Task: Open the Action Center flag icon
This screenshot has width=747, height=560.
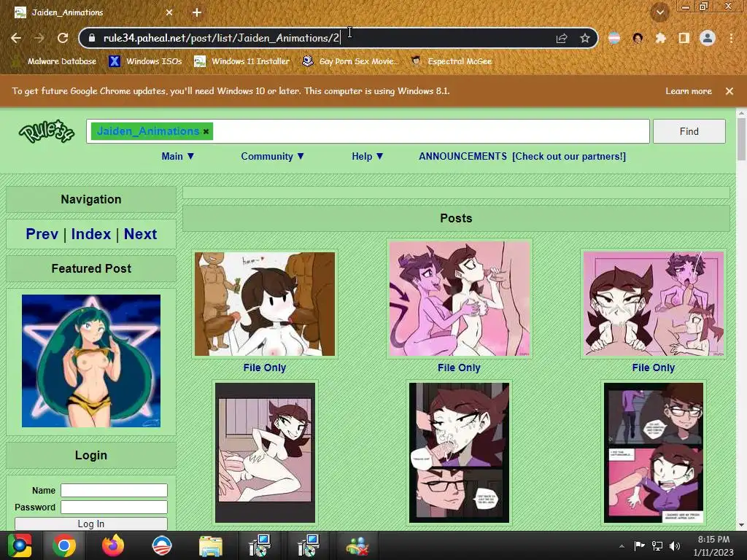Action: pos(639,545)
